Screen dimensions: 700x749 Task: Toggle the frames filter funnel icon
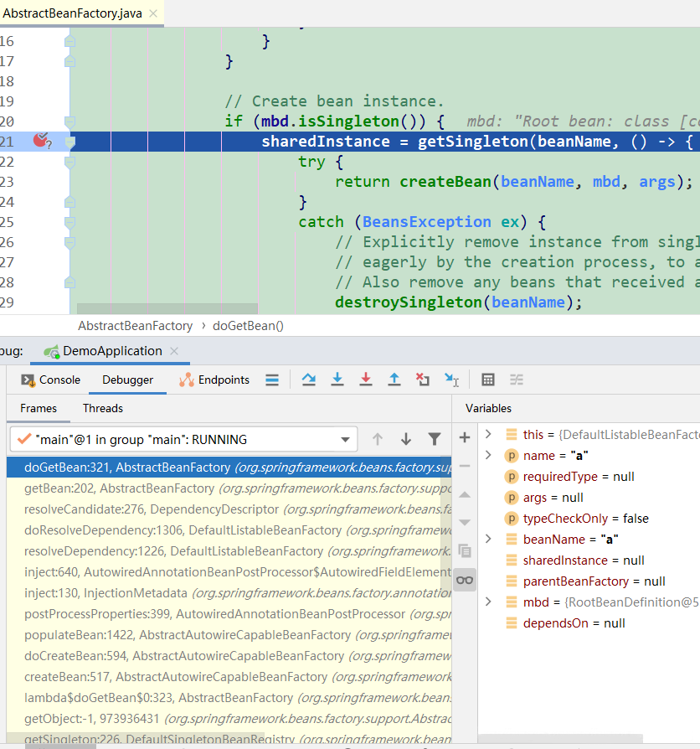(434, 439)
